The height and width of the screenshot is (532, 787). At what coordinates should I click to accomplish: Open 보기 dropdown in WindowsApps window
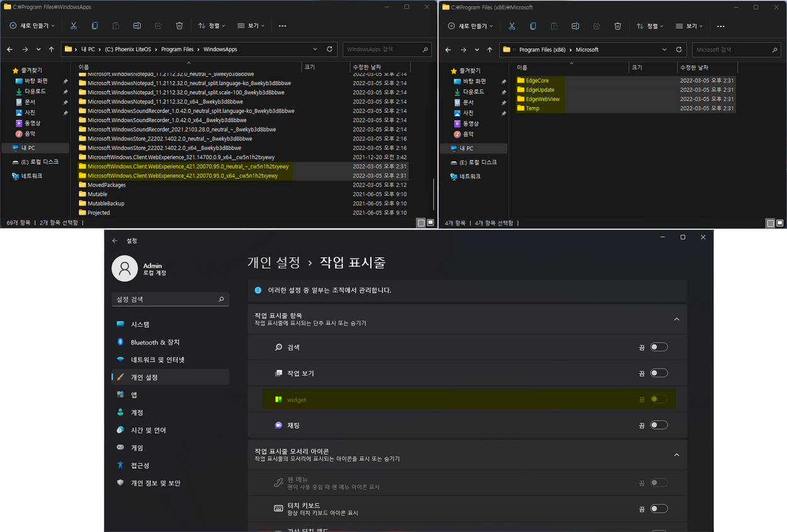point(251,26)
